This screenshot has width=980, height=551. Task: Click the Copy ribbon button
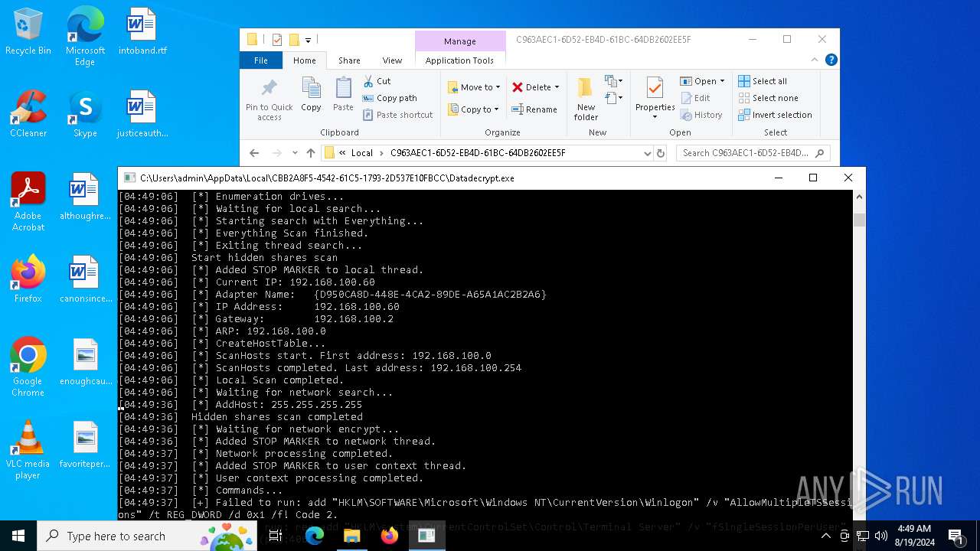click(311, 95)
